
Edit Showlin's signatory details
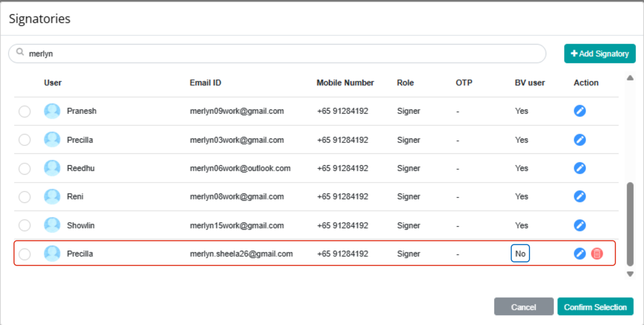click(580, 225)
